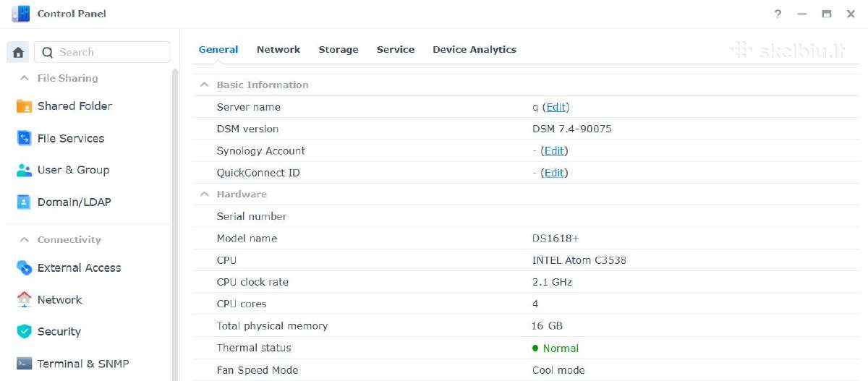Select External Access label in sidebar
The width and height of the screenshot is (868, 381).
[80, 267]
